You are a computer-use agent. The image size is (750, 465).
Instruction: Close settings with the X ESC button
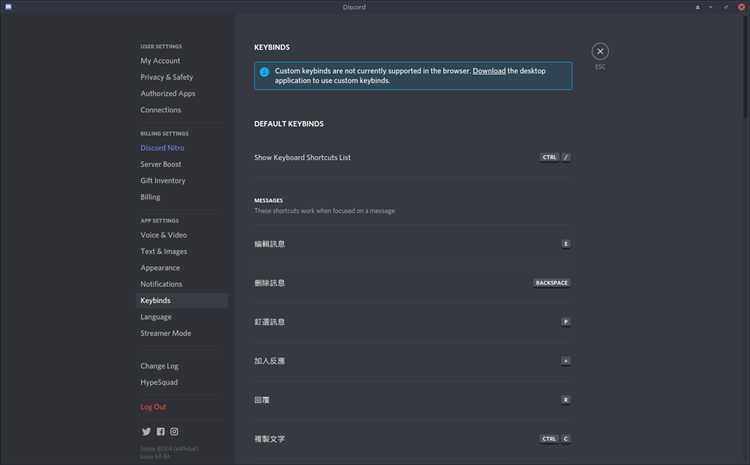click(600, 51)
